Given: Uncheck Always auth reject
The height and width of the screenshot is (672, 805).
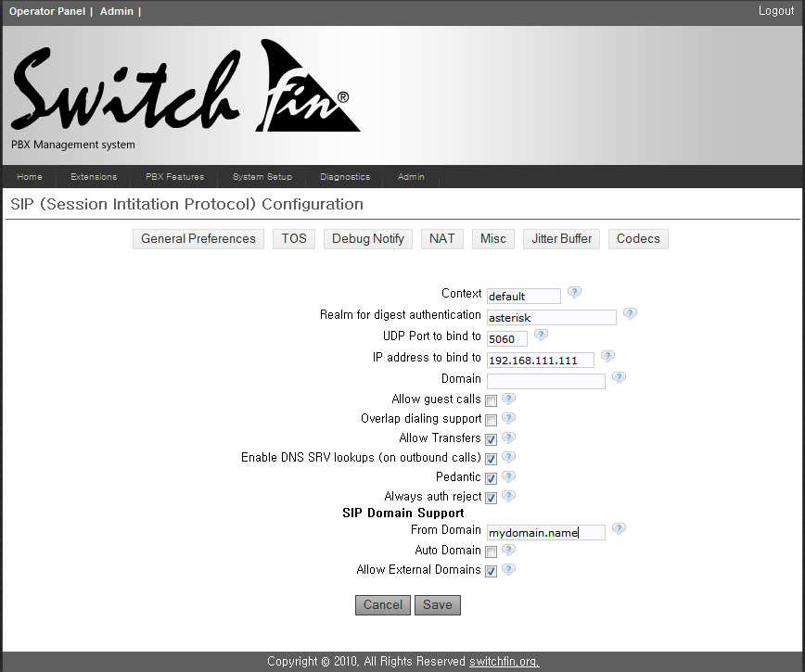Looking at the screenshot, I should pyautogui.click(x=492, y=498).
